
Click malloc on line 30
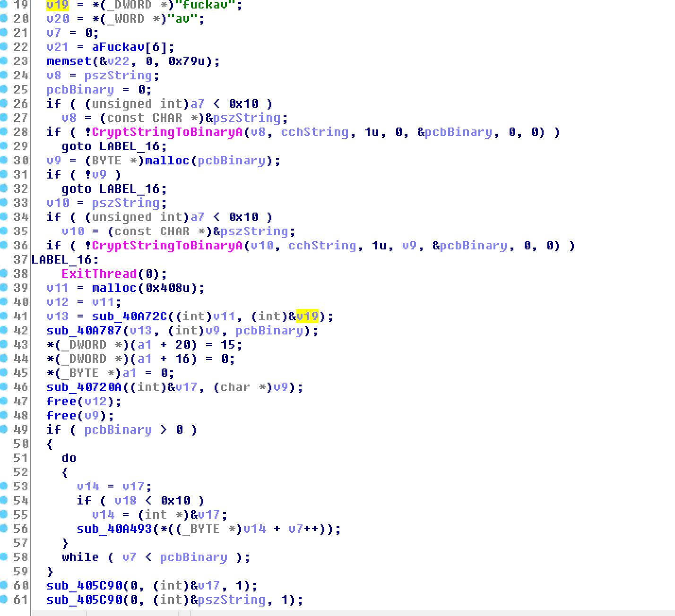pos(167,161)
